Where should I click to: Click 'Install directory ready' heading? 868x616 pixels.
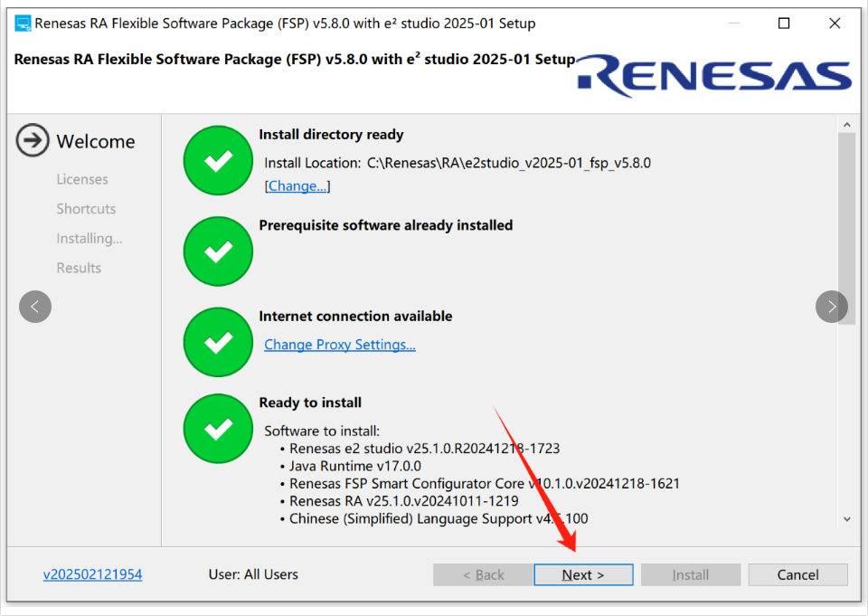331,135
